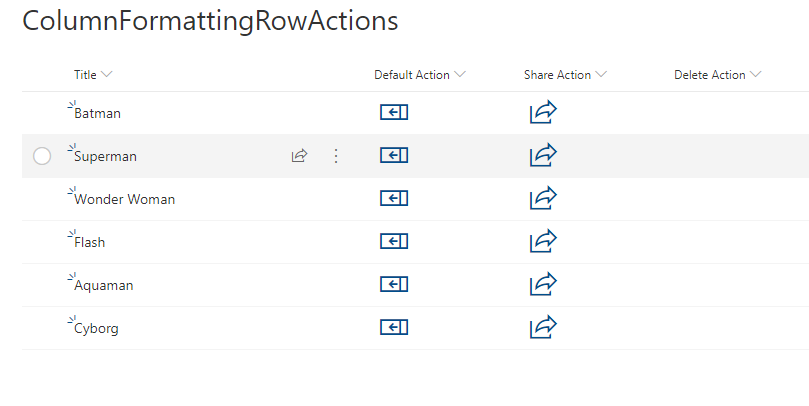Screen dimensions: 809x406
Task: Open the Default Action column dropdown
Action: [x=459, y=75]
